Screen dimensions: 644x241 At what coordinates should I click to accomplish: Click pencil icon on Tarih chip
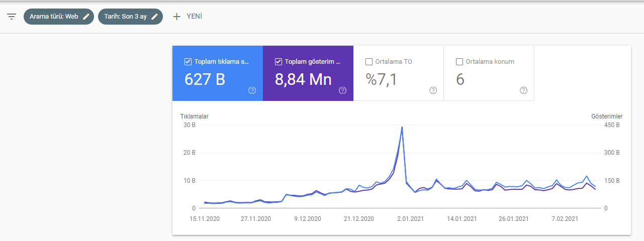click(x=155, y=17)
